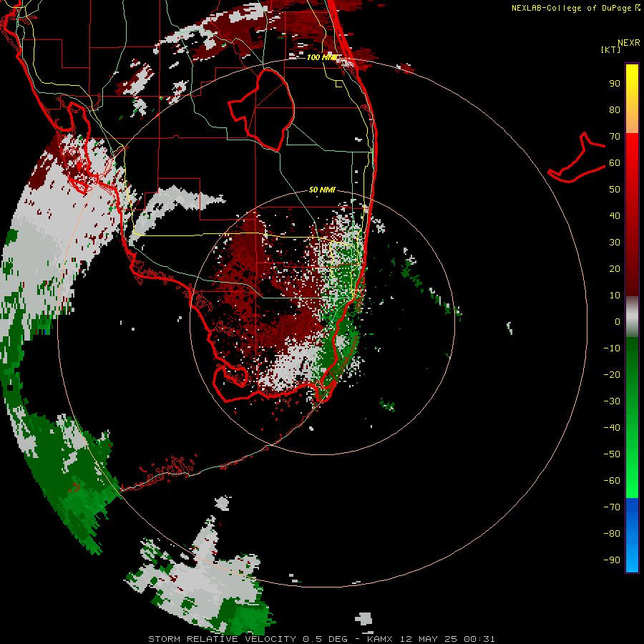Select the -80 value on velocity scale
Image resolution: width=644 pixels, height=644 pixels.
click(x=612, y=534)
